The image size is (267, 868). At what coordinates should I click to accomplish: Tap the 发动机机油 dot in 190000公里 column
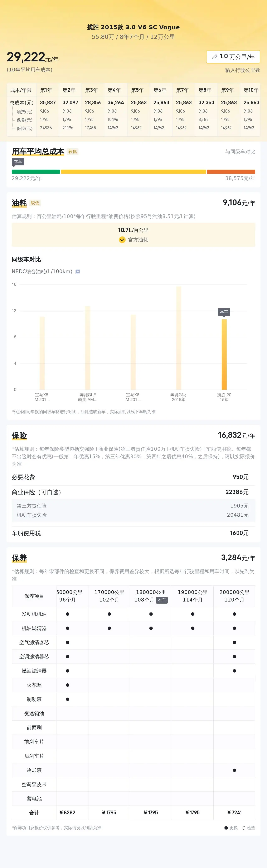pos(193,614)
